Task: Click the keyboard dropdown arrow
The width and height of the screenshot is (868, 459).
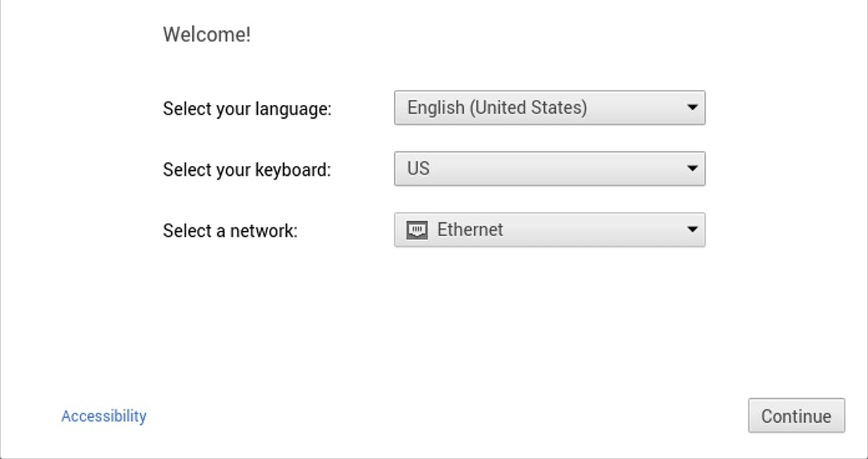Action: coord(692,169)
